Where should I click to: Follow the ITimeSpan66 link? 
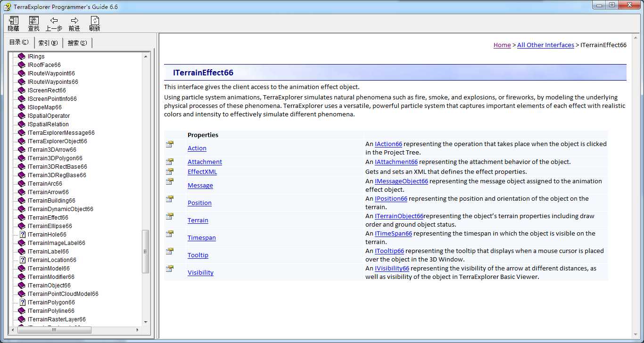pos(393,233)
